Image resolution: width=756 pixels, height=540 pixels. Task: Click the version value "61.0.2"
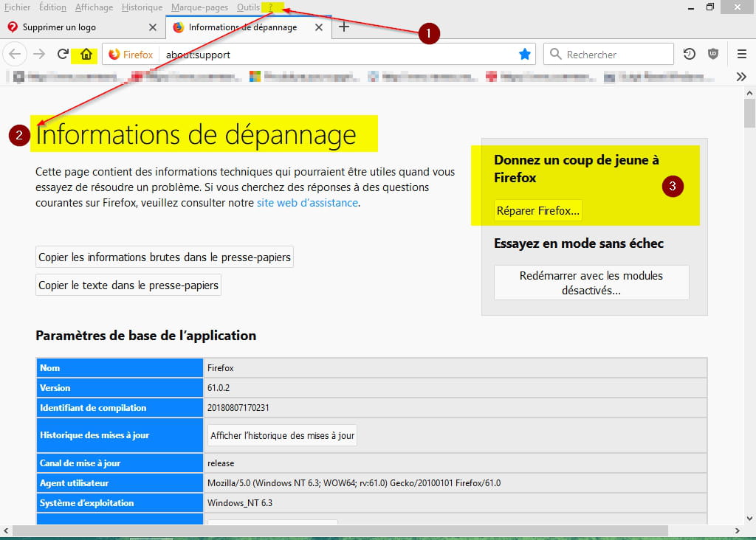219,388
